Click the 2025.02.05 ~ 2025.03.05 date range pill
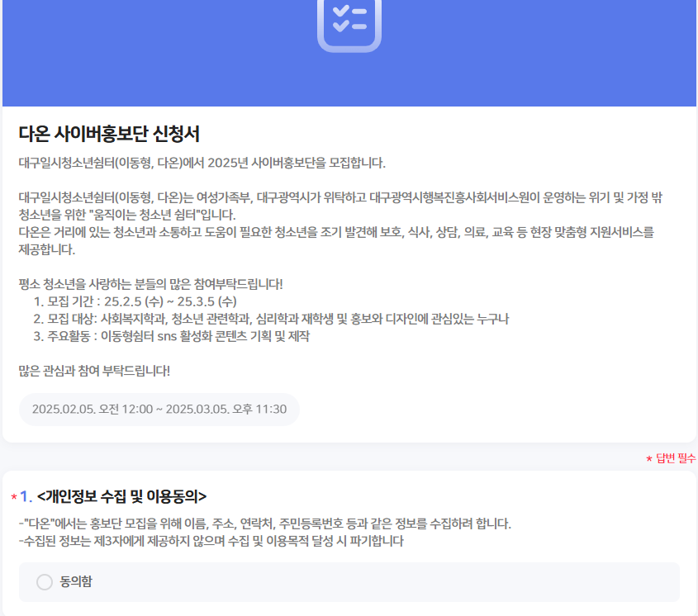Viewport: 698px width, 616px height. pyautogui.click(x=159, y=409)
